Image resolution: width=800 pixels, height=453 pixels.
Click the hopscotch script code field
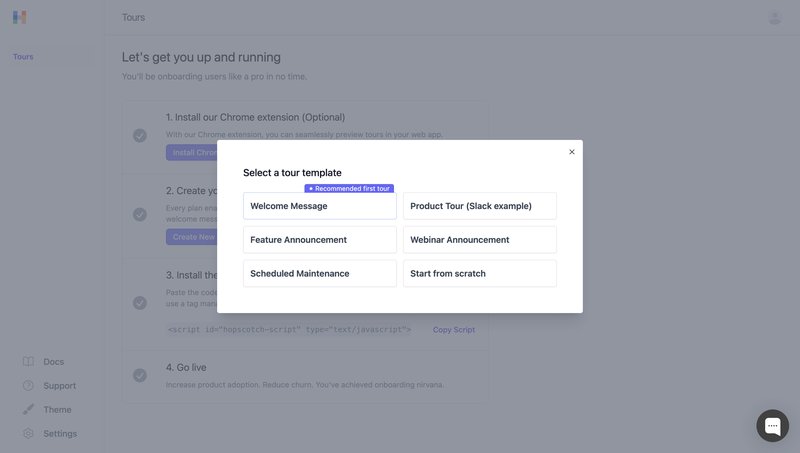pyautogui.click(x=290, y=330)
